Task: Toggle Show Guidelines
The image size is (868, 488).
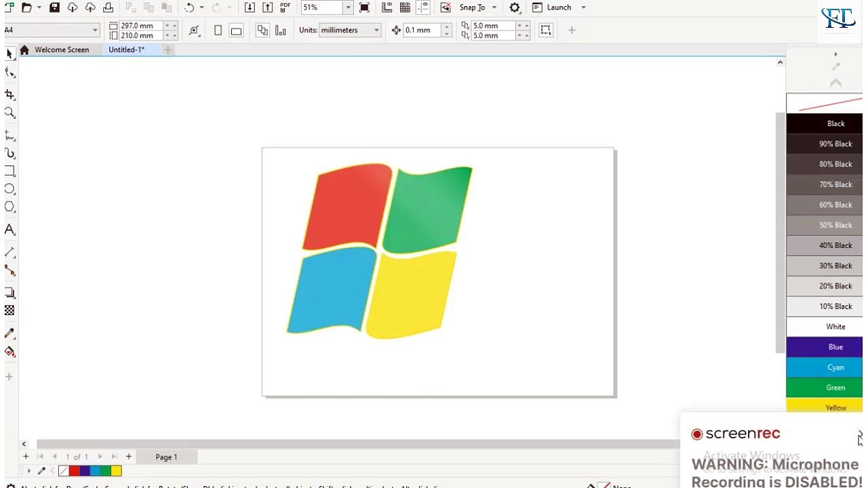Action: pos(422,7)
